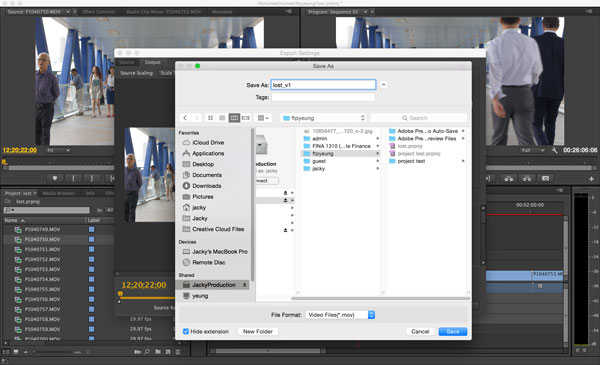600x365 pixels.
Task: Mark Out point in Source monitor
Action: pyautogui.click(x=91, y=178)
